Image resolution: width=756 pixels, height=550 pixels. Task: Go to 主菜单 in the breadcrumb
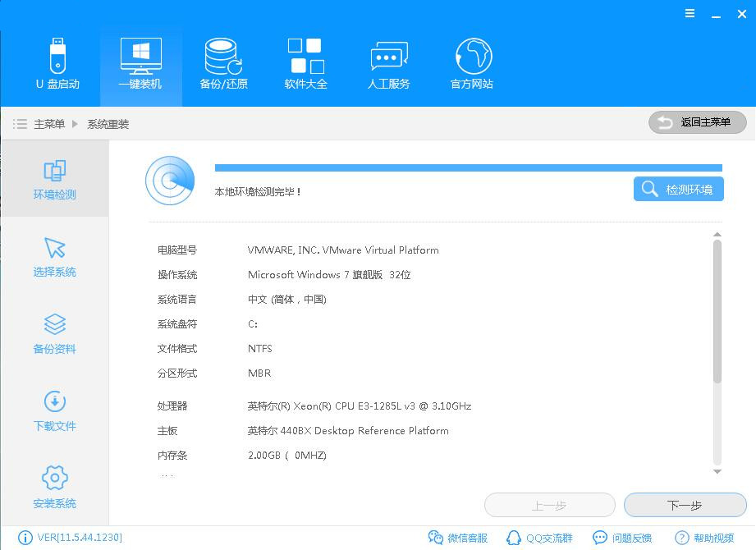49,124
